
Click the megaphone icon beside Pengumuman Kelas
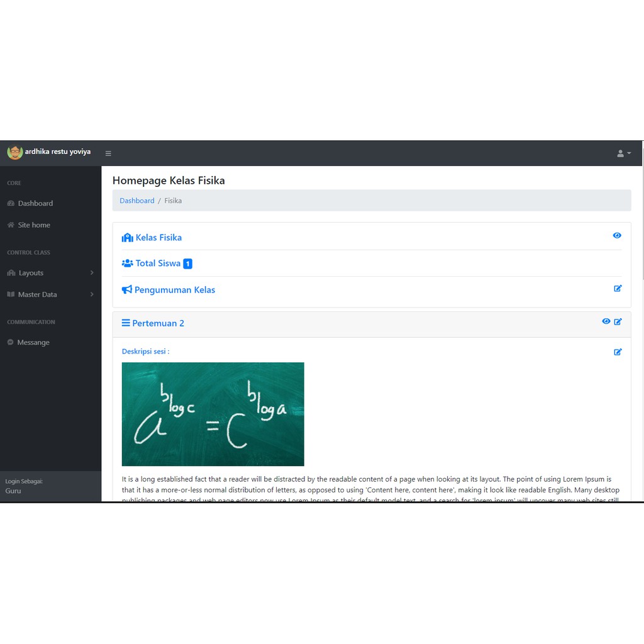(127, 289)
